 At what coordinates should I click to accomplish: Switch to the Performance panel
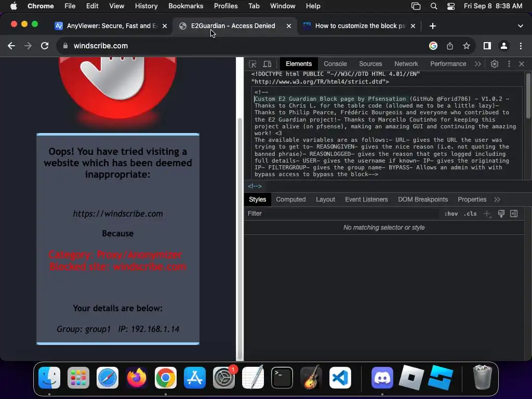448,64
